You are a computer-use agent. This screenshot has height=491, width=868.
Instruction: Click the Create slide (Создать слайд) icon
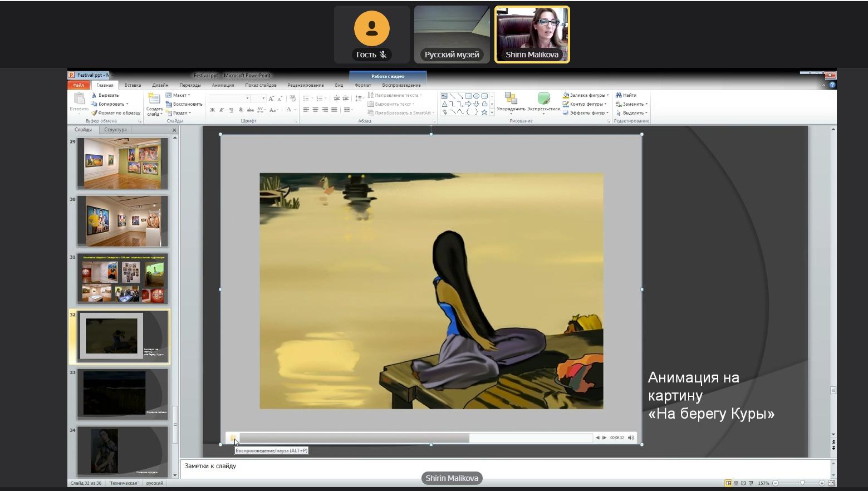pyautogui.click(x=154, y=99)
